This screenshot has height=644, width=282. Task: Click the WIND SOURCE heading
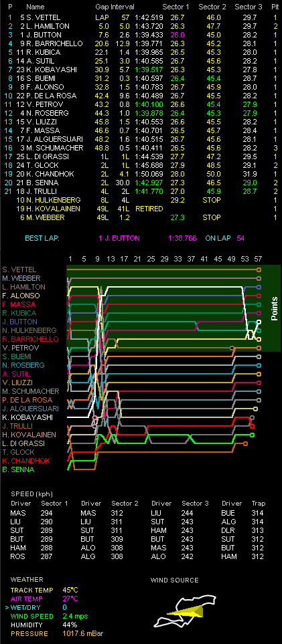coord(175,580)
